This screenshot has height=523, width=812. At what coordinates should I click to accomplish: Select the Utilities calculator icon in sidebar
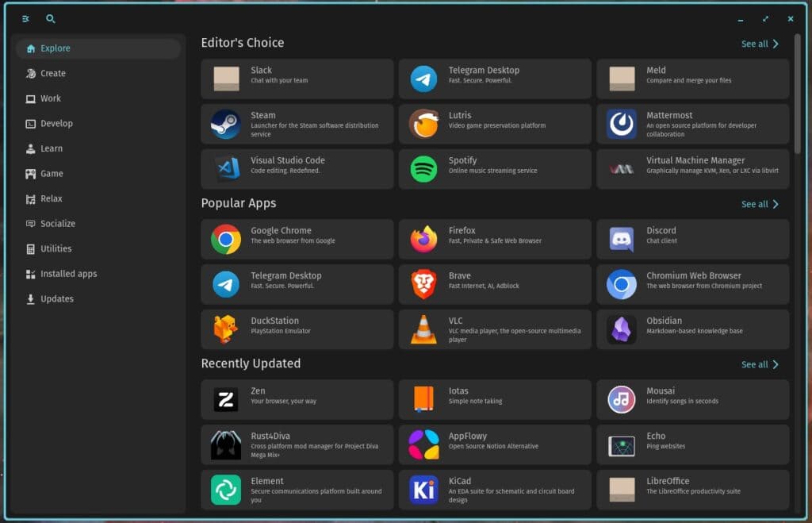click(x=31, y=248)
